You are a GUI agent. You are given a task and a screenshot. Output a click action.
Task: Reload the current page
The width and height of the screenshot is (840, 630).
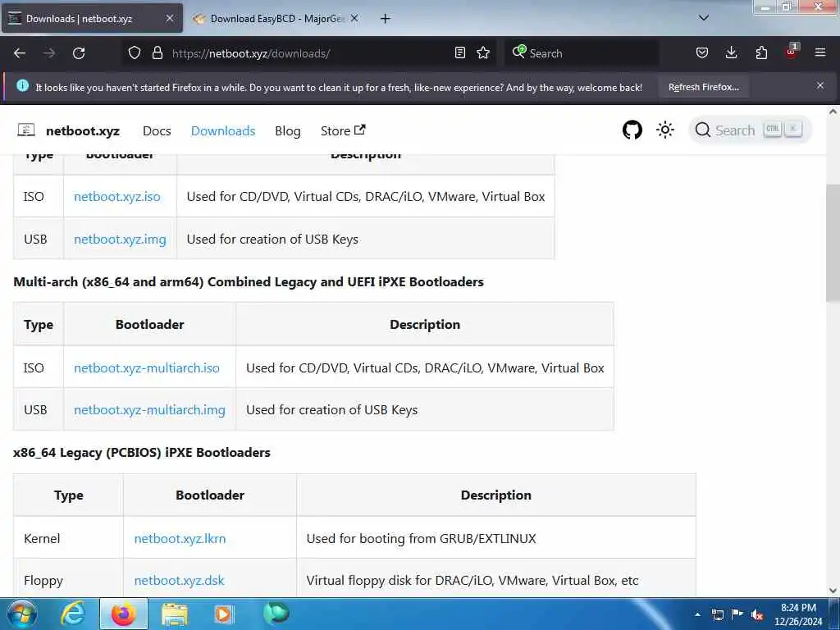tap(79, 53)
